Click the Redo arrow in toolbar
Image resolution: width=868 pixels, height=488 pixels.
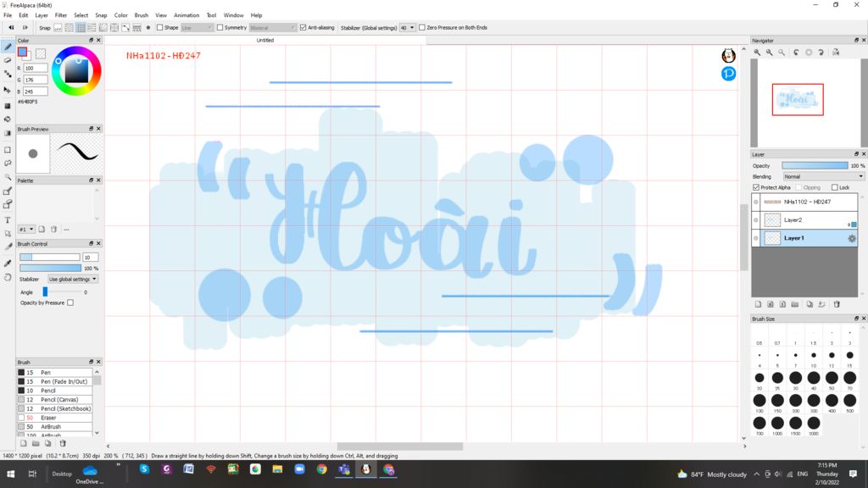click(25, 28)
